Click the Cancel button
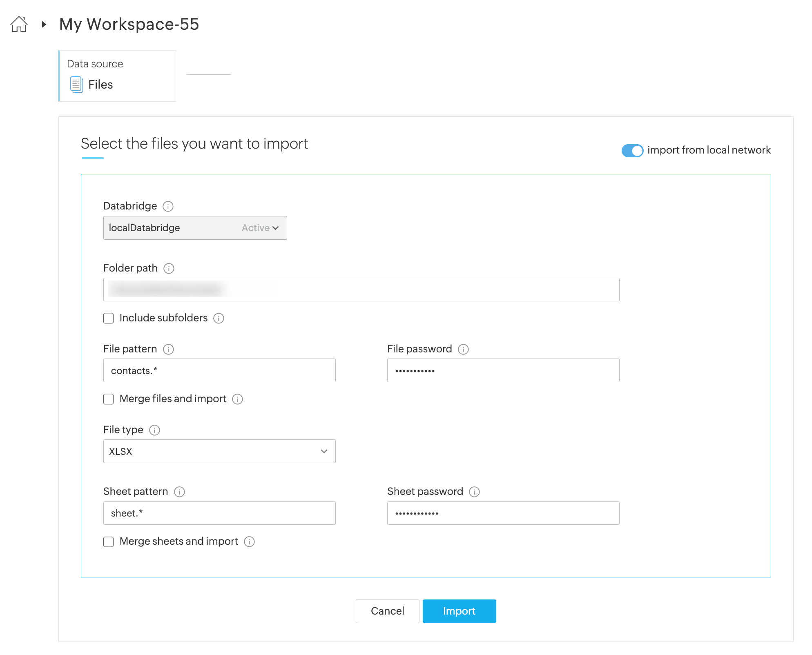The image size is (812, 655). click(x=387, y=611)
